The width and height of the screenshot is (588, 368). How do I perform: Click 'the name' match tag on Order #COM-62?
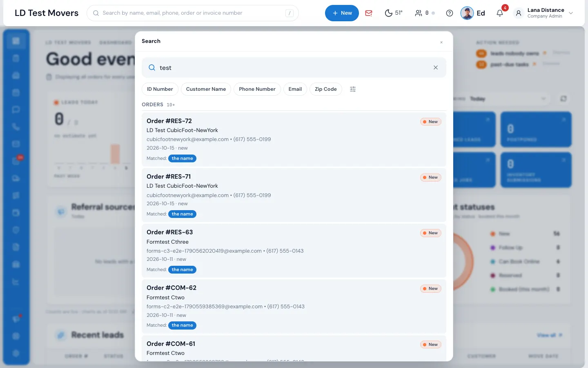(x=182, y=325)
